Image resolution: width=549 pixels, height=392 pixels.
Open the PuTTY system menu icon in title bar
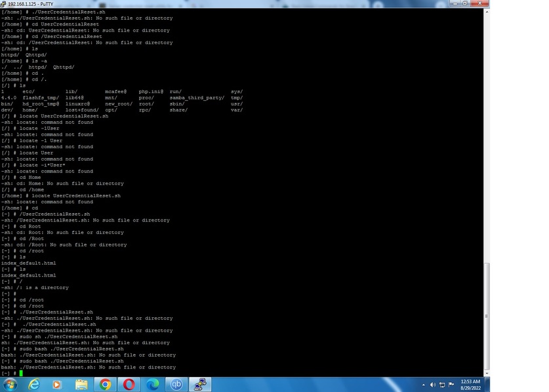[3, 4]
